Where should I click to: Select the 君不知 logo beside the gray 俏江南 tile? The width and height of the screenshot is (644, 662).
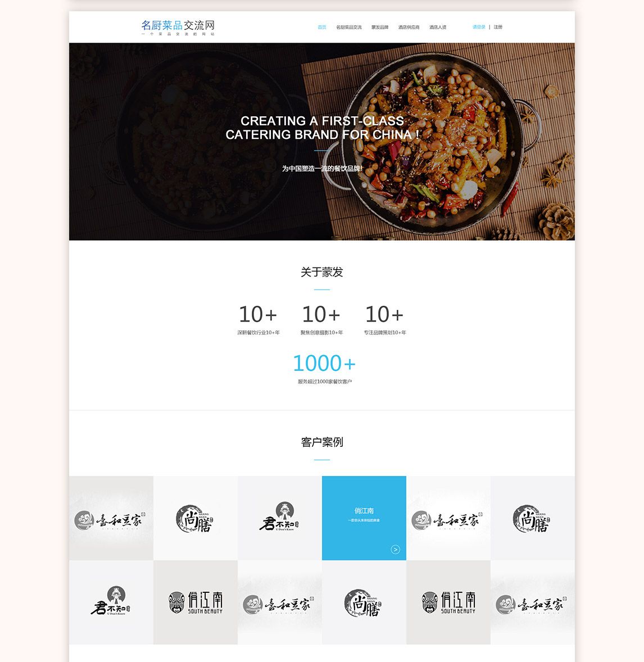coord(111,602)
